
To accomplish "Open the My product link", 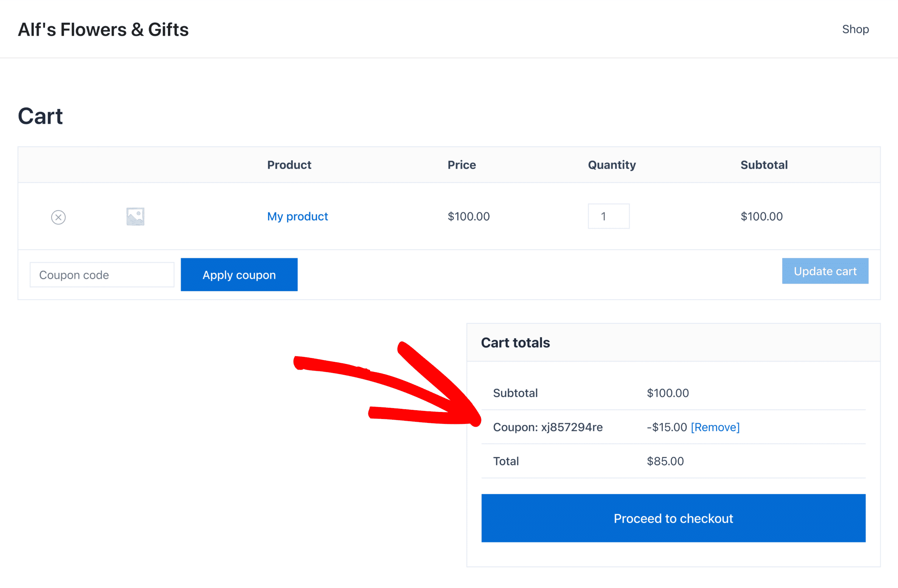I will pyautogui.click(x=297, y=216).
